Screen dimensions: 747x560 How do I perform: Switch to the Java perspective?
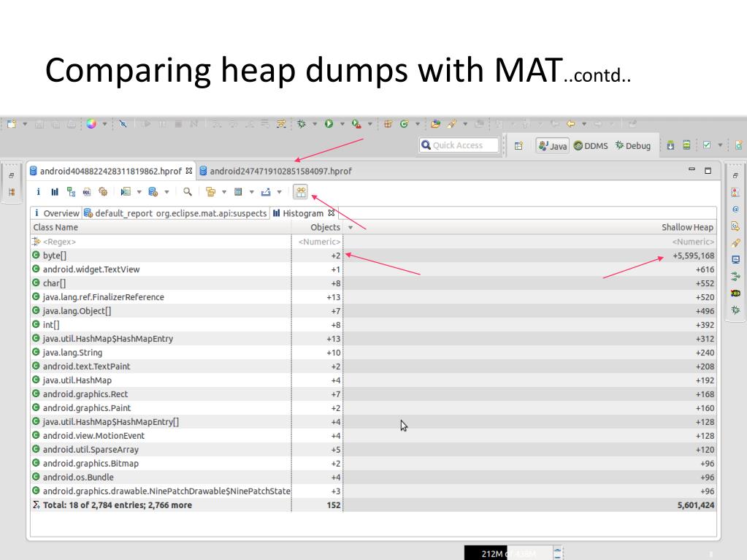coord(553,146)
